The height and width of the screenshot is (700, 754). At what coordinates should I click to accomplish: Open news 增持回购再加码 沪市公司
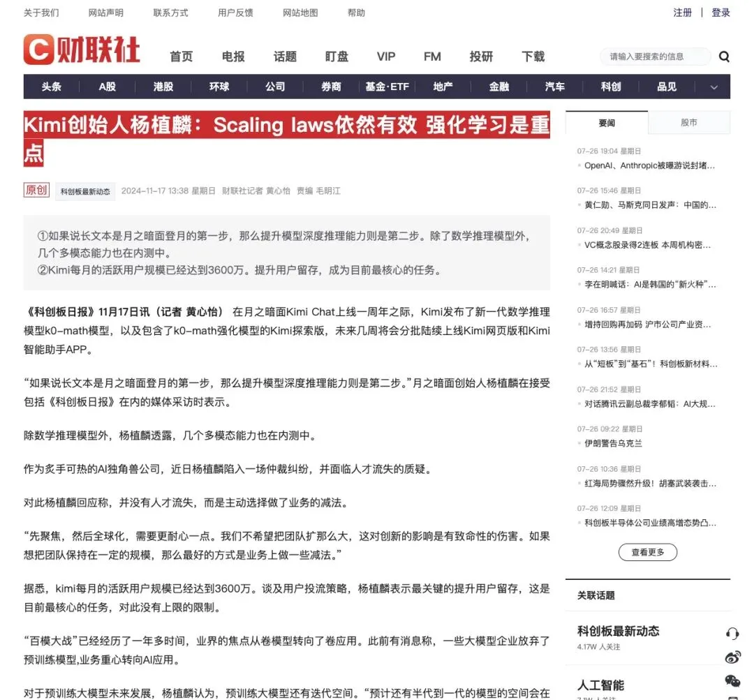(647, 325)
